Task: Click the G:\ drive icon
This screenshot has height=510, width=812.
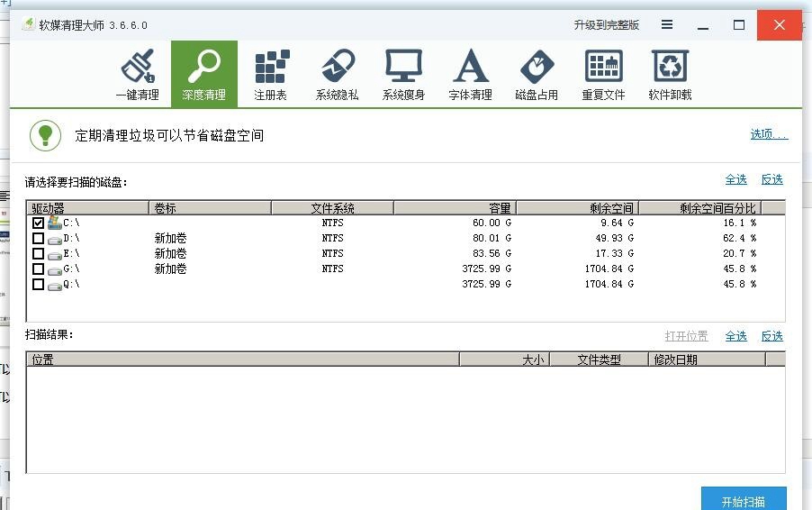Action: coord(54,270)
